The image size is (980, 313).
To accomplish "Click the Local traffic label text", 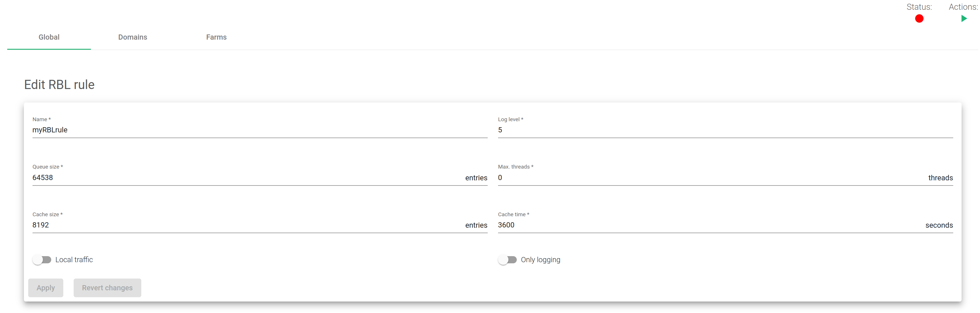I will [x=74, y=260].
